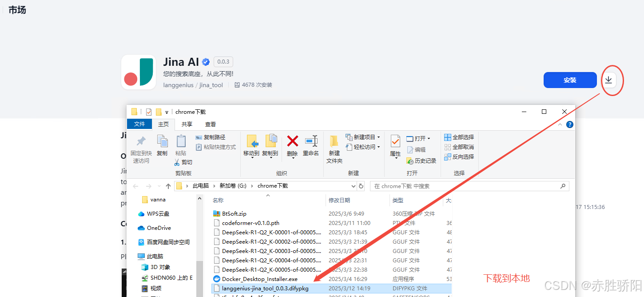Open the langgenius publisher link

click(x=178, y=85)
